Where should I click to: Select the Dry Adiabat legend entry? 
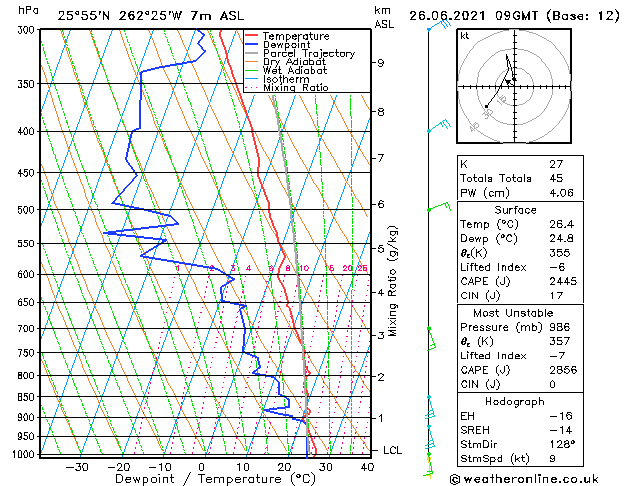(x=294, y=62)
